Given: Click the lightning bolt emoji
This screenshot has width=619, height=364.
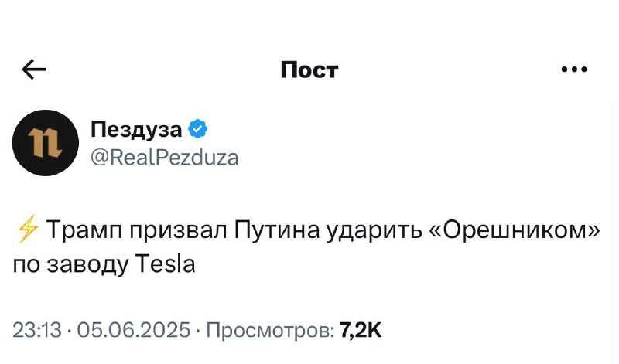Looking at the screenshot, I should coord(28,229).
